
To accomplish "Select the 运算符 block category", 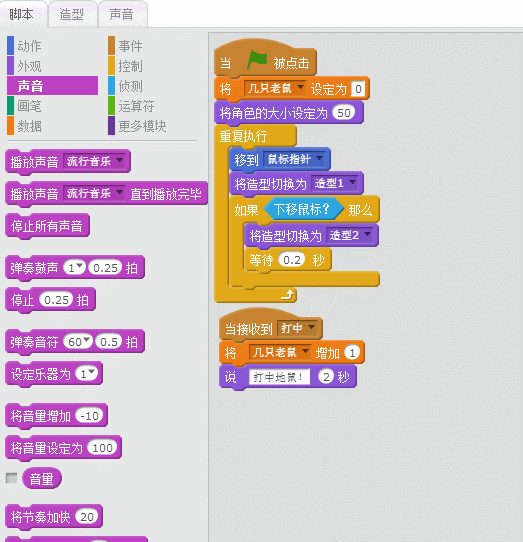I will click(136, 106).
